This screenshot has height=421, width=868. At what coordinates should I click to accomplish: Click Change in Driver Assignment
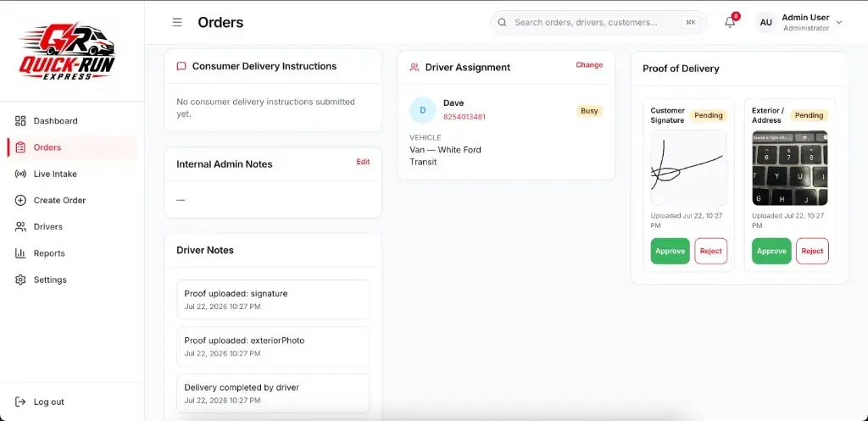pyautogui.click(x=589, y=64)
